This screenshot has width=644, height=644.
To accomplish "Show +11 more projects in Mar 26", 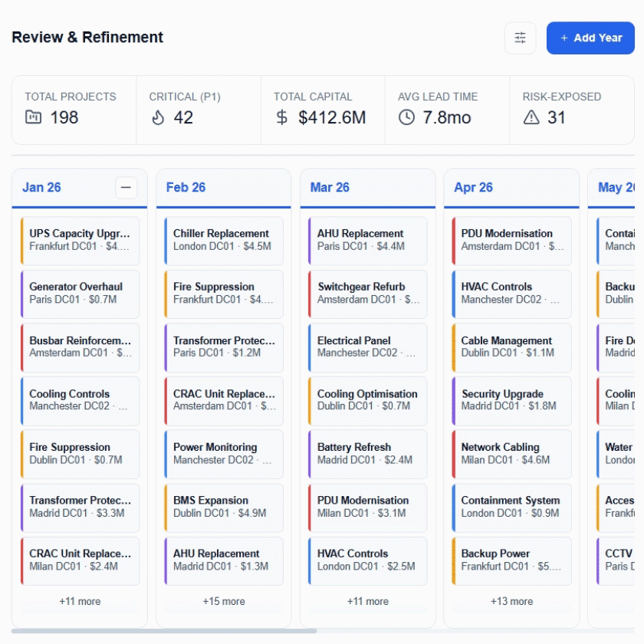I will pos(367,601).
